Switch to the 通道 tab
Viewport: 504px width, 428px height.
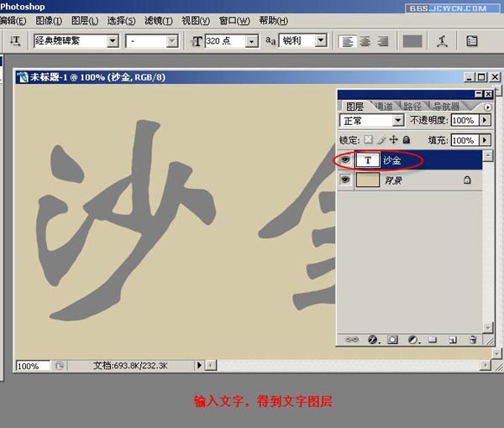point(384,107)
